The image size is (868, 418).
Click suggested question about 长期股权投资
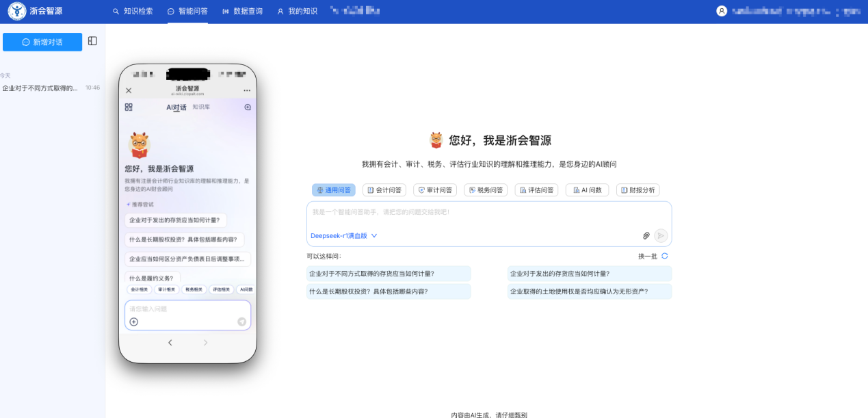[x=389, y=291]
